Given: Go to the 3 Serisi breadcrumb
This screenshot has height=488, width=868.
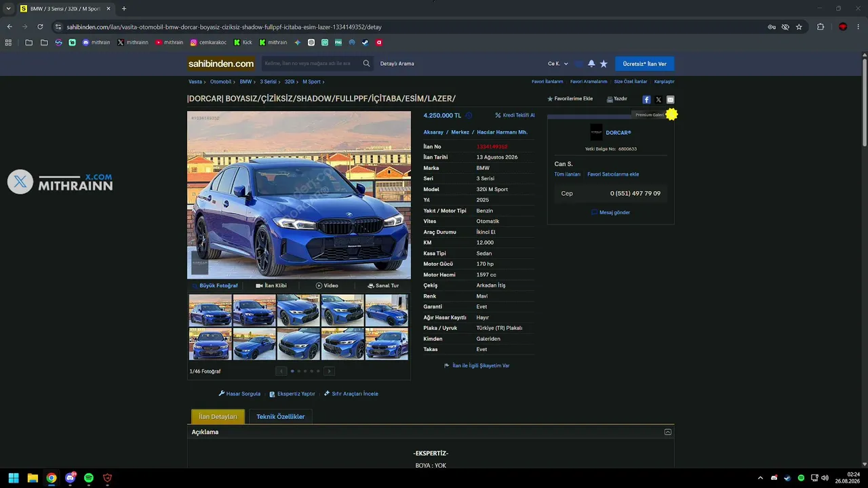Looking at the screenshot, I should tap(268, 81).
